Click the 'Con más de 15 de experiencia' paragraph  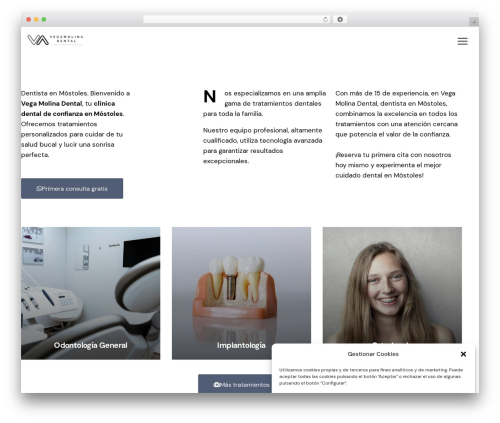(x=397, y=114)
